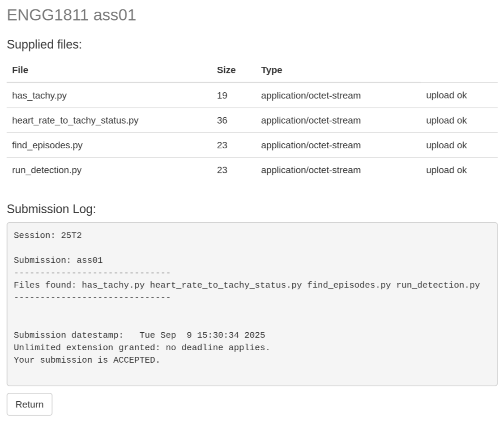The height and width of the screenshot is (429, 504).
Task: Click the type application/octet-stream in find_episodes.py row
Action: [311, 146]
